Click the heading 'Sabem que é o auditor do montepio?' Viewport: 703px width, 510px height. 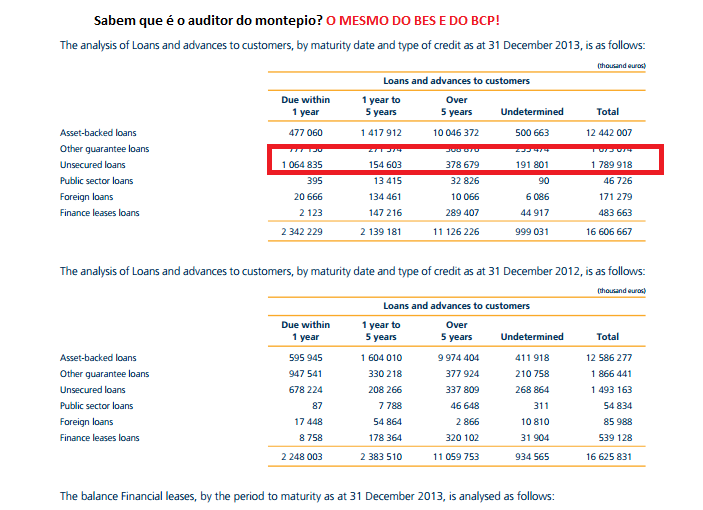point(208,21)
